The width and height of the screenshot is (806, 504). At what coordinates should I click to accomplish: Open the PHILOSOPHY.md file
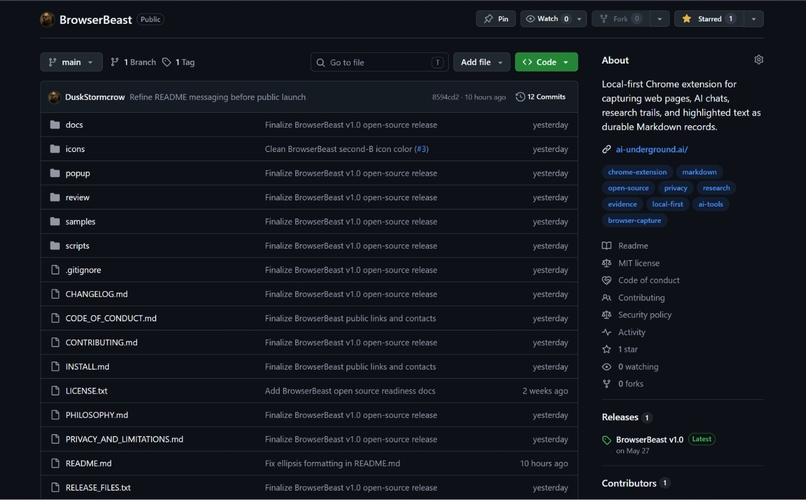pyautogui.click(x=97, y=415)
